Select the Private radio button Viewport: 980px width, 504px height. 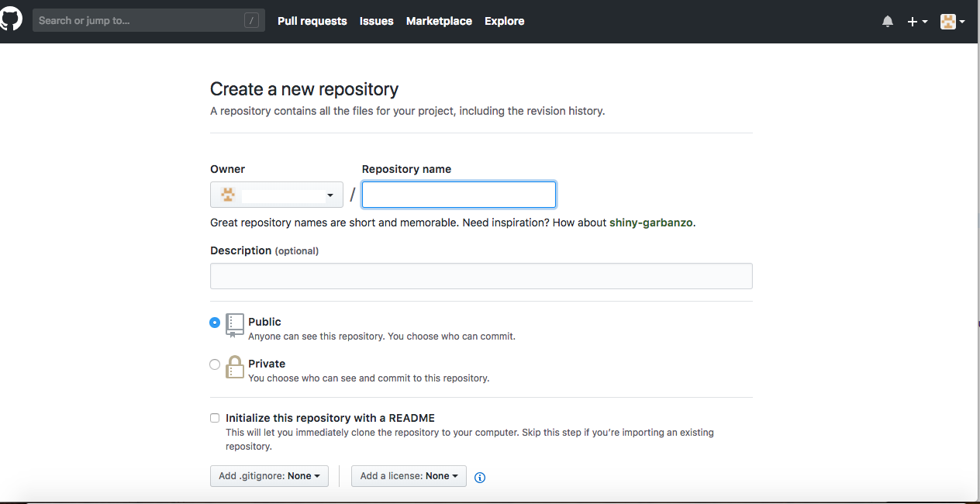(215, 364)
